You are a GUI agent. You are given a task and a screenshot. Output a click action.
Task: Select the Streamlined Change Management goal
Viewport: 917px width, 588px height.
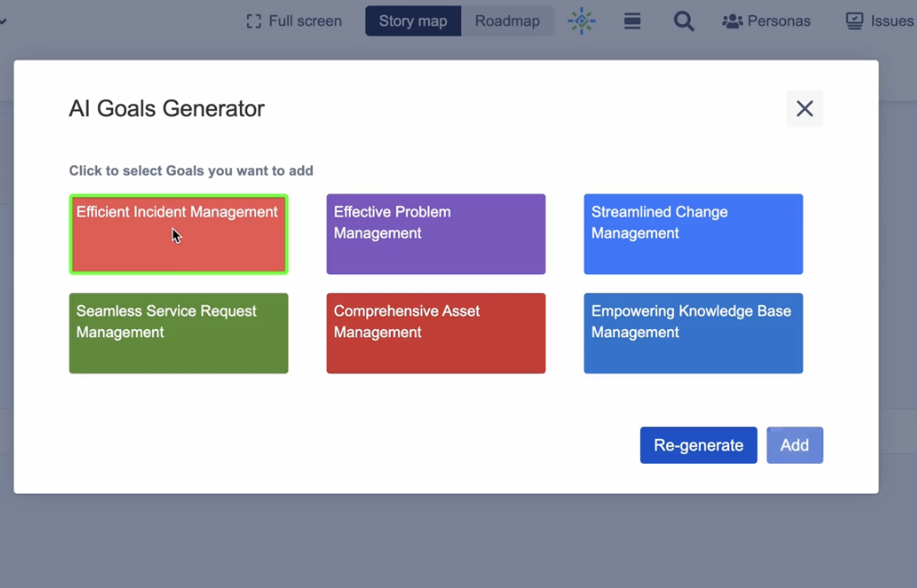[692, 234]
